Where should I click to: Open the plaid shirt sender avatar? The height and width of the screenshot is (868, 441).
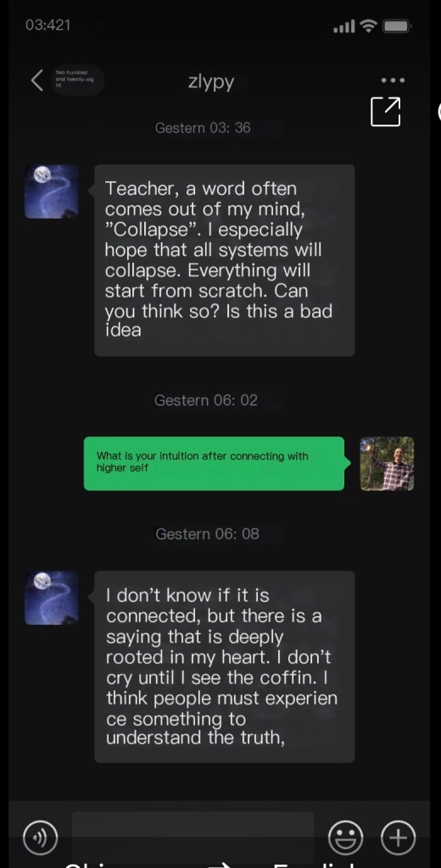(387, 464)
